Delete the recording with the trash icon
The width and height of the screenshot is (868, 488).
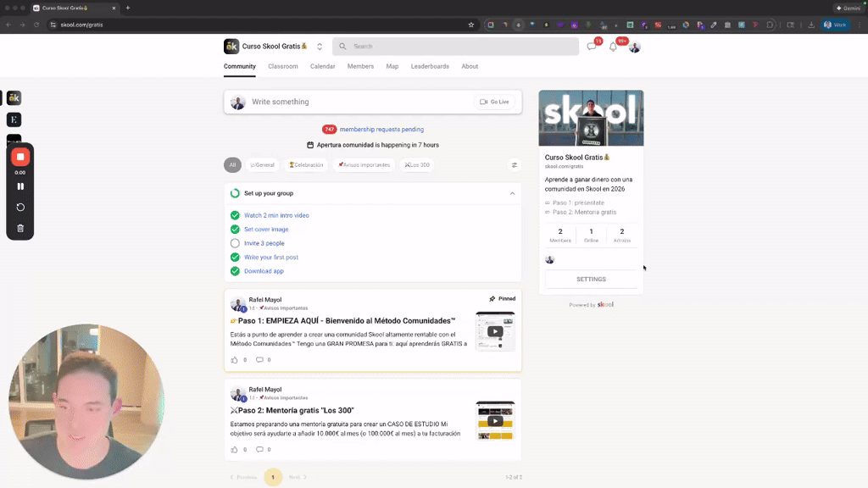point(20,228)
